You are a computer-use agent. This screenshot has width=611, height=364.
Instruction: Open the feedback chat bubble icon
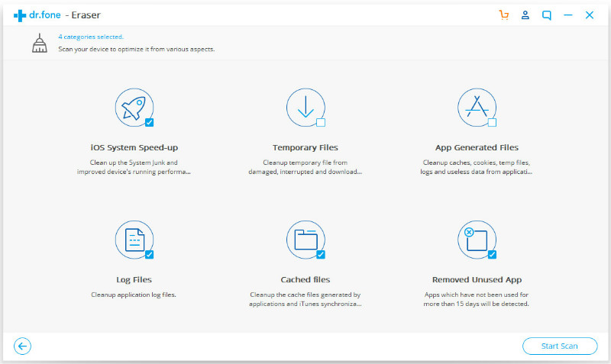[547, 15]
